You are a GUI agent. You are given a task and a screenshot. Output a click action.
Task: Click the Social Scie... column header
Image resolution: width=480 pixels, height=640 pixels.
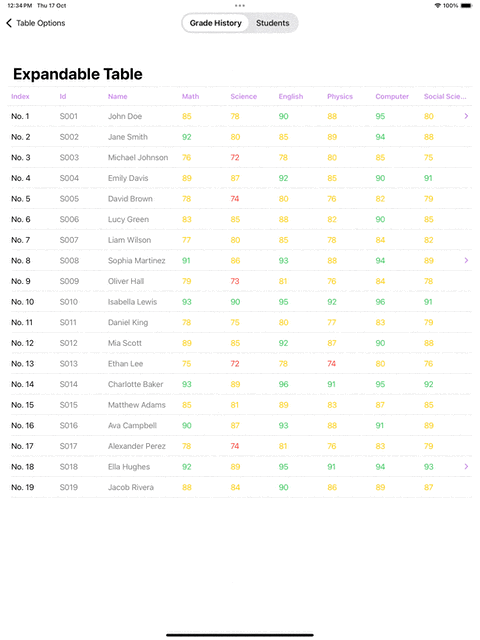[444, 96]
